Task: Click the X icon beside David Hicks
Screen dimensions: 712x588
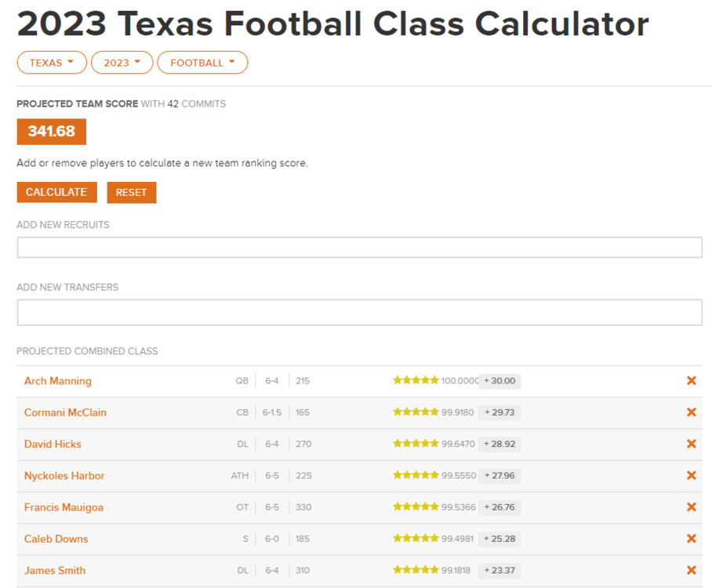Action: coord(691,444)
